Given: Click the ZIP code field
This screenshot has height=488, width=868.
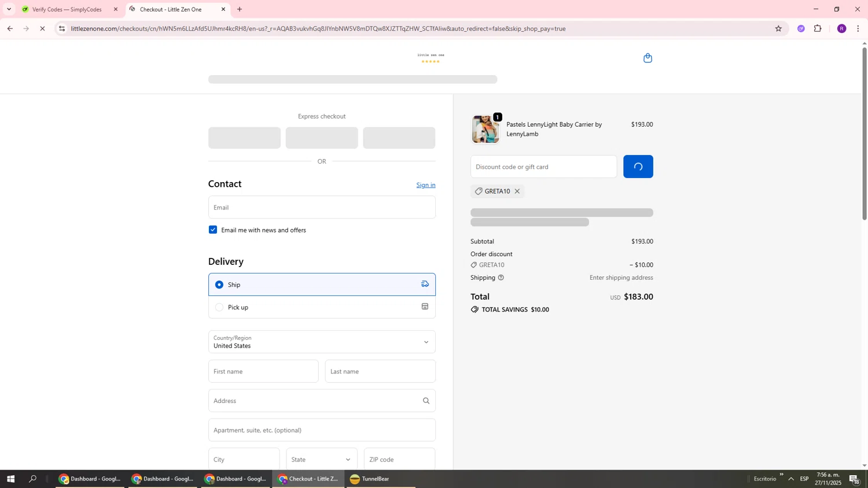Looking at the screenshot, I should [399, 459].
